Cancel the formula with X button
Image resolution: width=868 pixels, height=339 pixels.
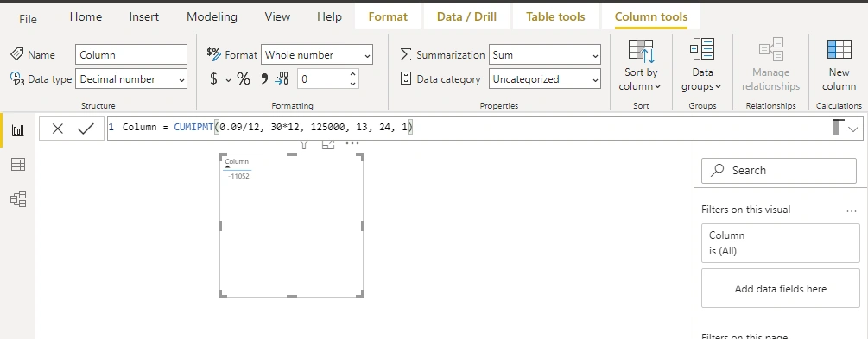coord(58,129)
